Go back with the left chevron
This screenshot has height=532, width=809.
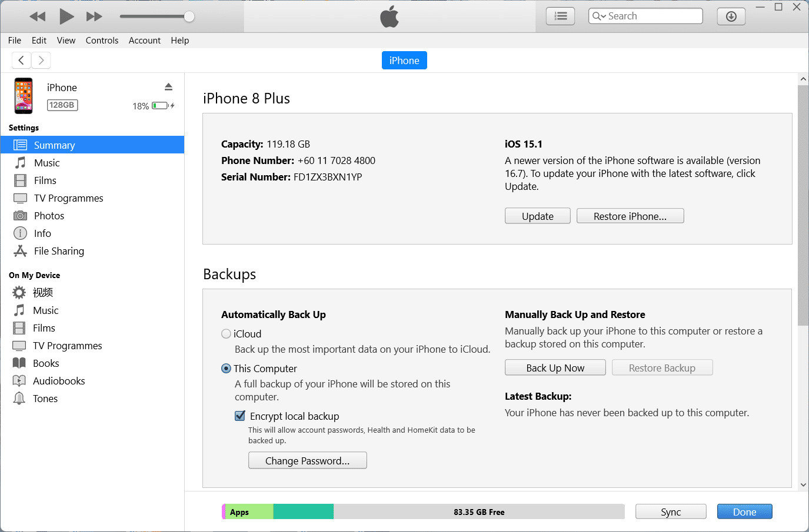(21, 60)
